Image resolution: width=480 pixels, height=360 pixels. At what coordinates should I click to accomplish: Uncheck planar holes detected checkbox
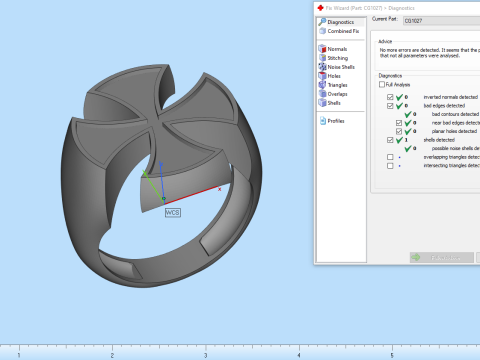point(399,131)
